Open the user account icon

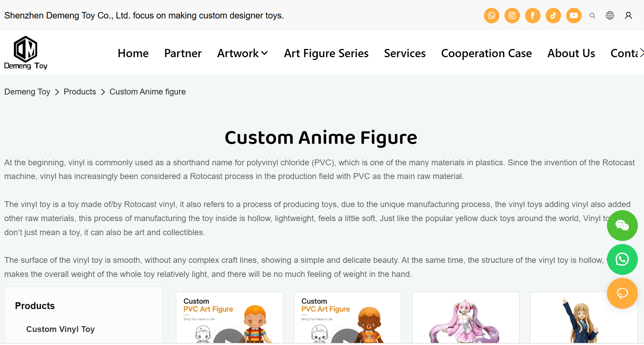(x=628, y=15)
